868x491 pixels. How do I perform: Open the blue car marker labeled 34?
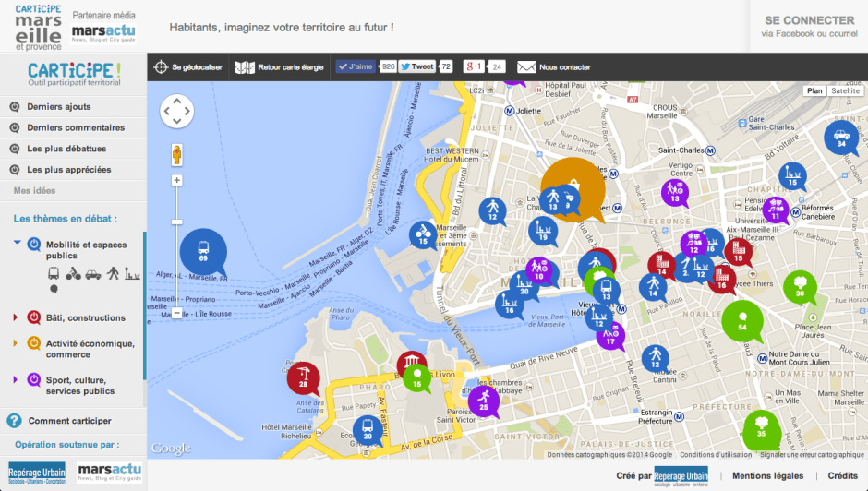(x=840, y=139)
